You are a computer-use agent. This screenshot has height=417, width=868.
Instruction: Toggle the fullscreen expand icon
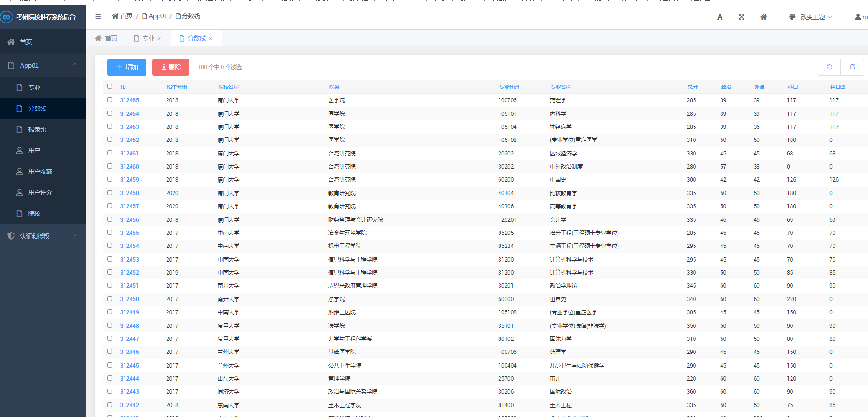(742, 17)
